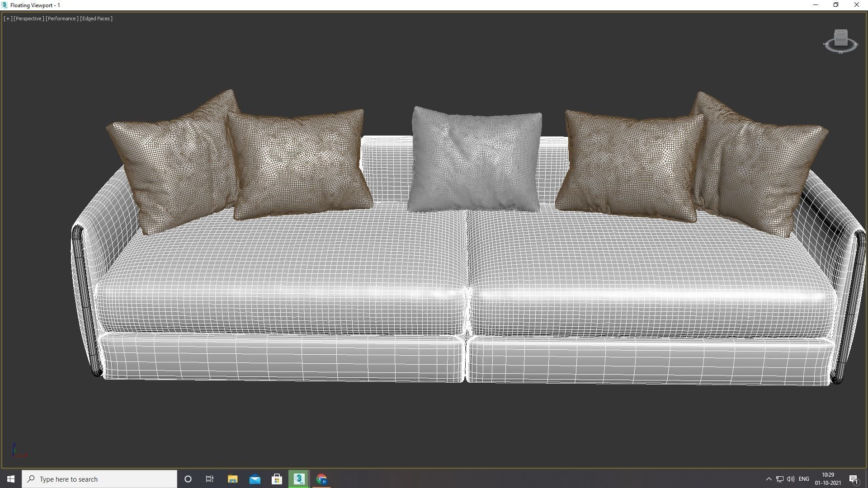Select the left sofa seat cushion
Viewport: 868px width, 488px height.
pos(280,271)
